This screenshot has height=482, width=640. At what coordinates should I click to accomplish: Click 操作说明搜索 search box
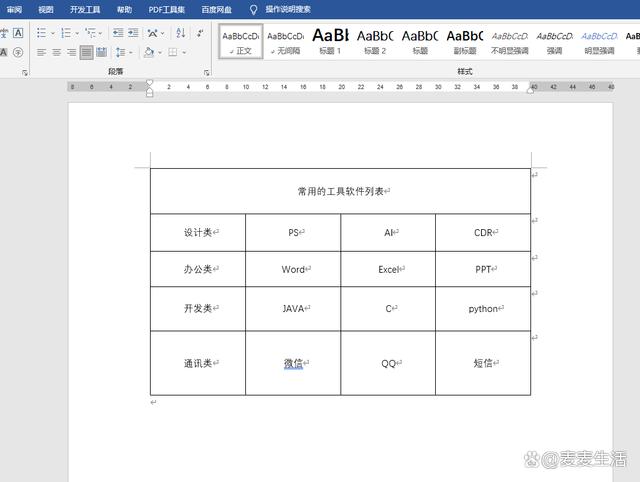tap(288, 9)
